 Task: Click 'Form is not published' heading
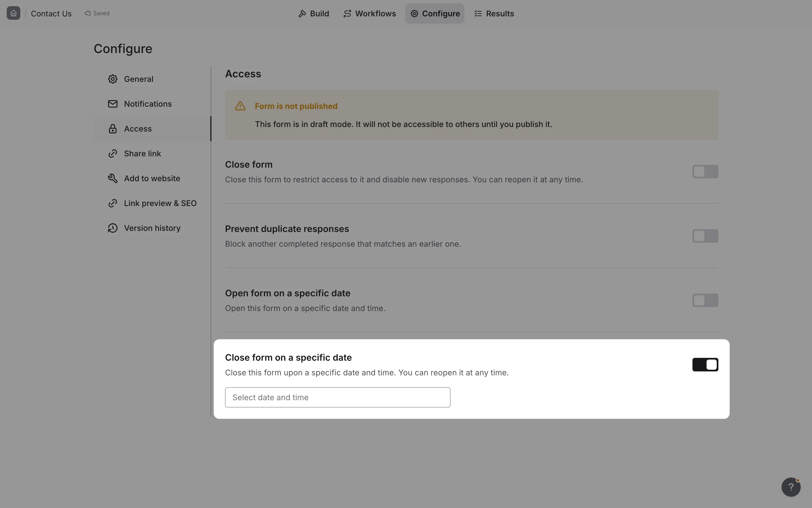[296, 106]
